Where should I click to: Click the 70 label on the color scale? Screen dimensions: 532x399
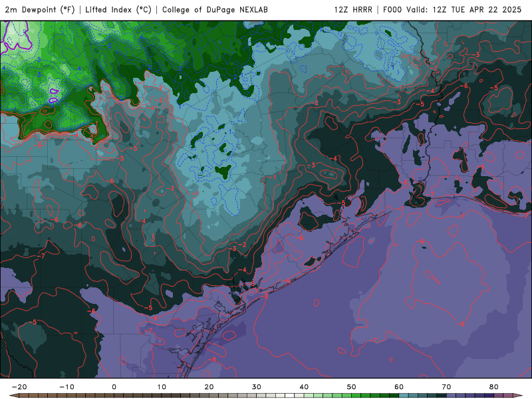point(446,387)
